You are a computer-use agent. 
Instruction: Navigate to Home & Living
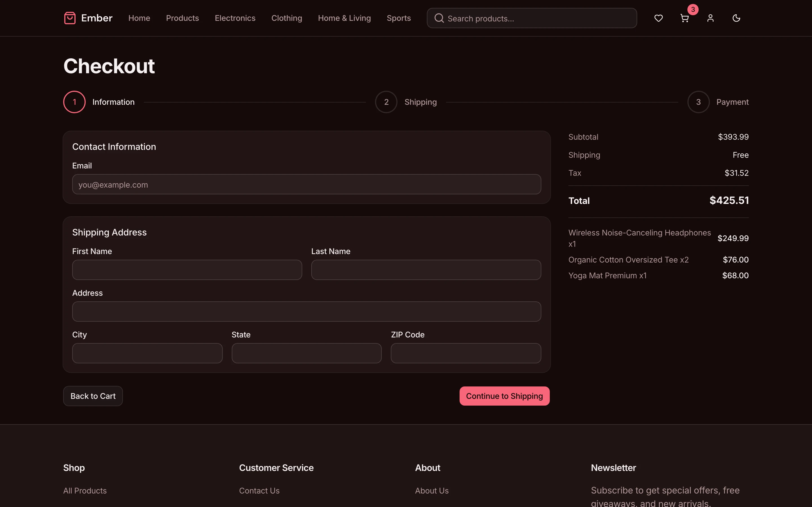344,18
